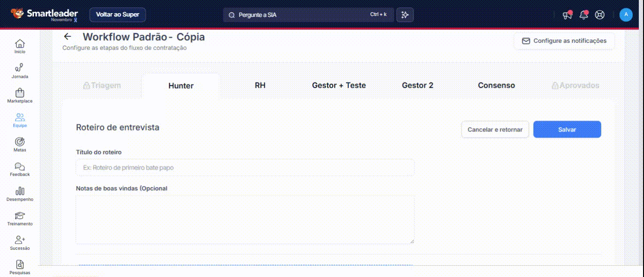Click Cancelar e retornar button
644x277 pixels.
click(495, 130)
